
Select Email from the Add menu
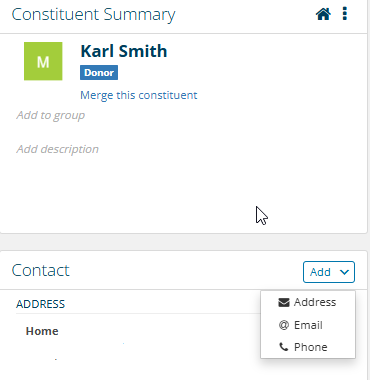tap(308, 325)
